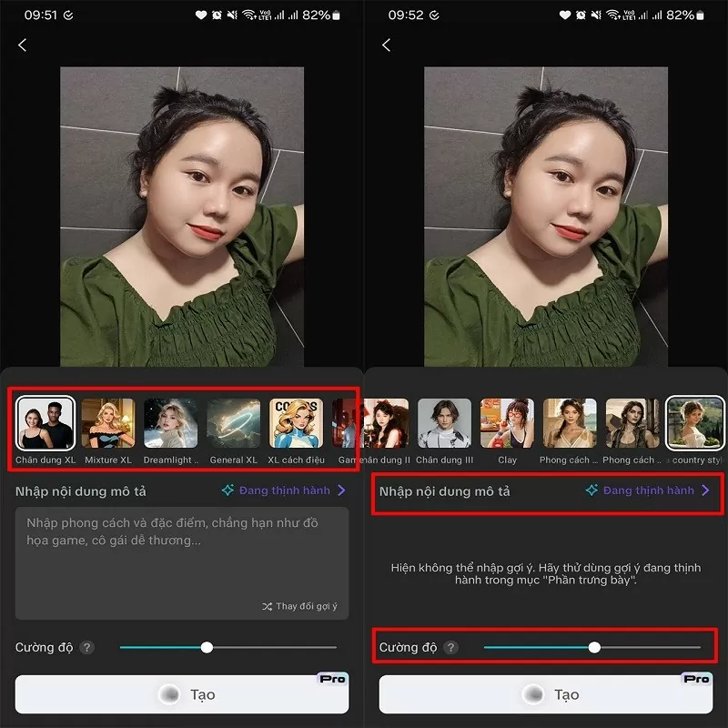This screenshot has height=728, width=728.
Task: Tap back arrow on the left screen
Action: [x=23, y=45]
